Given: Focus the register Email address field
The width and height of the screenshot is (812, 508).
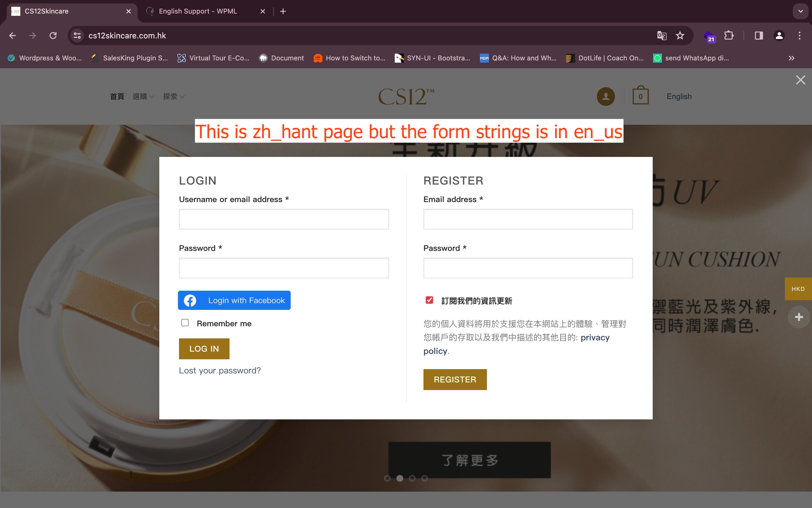Looking at the screenshot, I should pos(528,219).
